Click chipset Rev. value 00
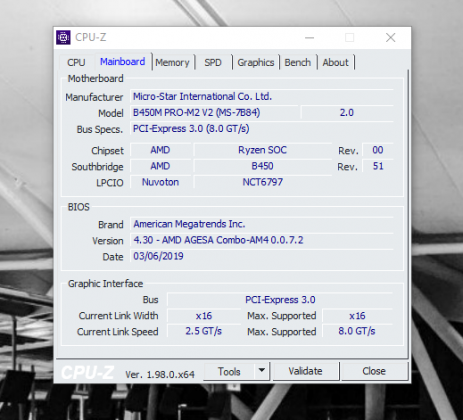 point(378,150)
